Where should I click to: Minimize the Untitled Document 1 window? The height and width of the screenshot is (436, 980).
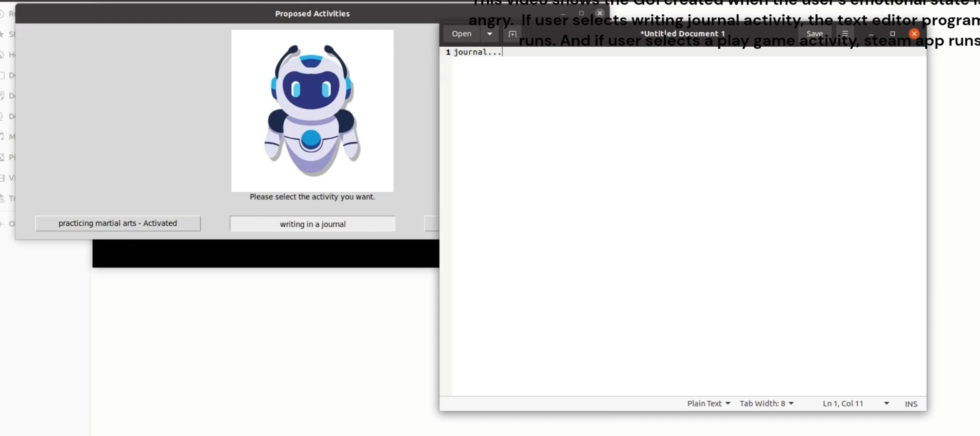871,34
